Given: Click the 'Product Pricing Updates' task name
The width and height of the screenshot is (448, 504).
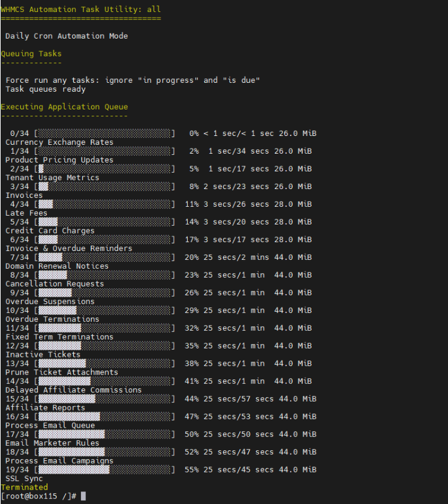Looking at the screenshot, I should coord(59,160).
